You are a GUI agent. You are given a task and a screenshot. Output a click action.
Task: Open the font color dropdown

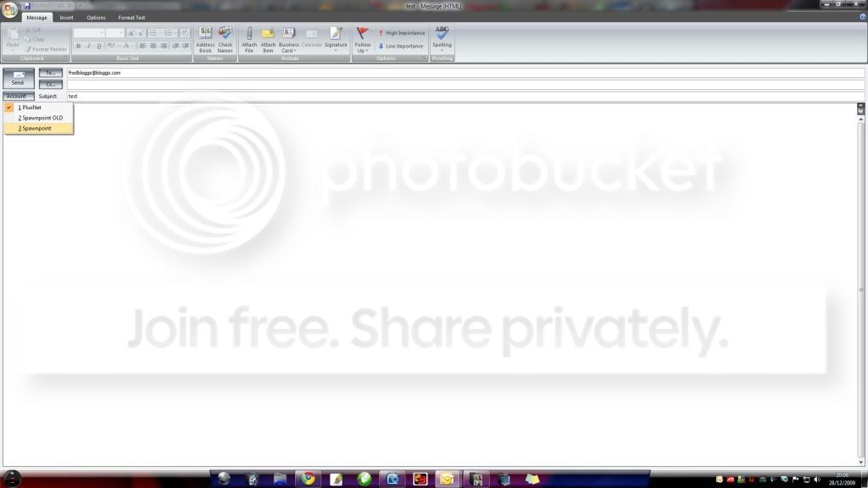click(131, 46)
